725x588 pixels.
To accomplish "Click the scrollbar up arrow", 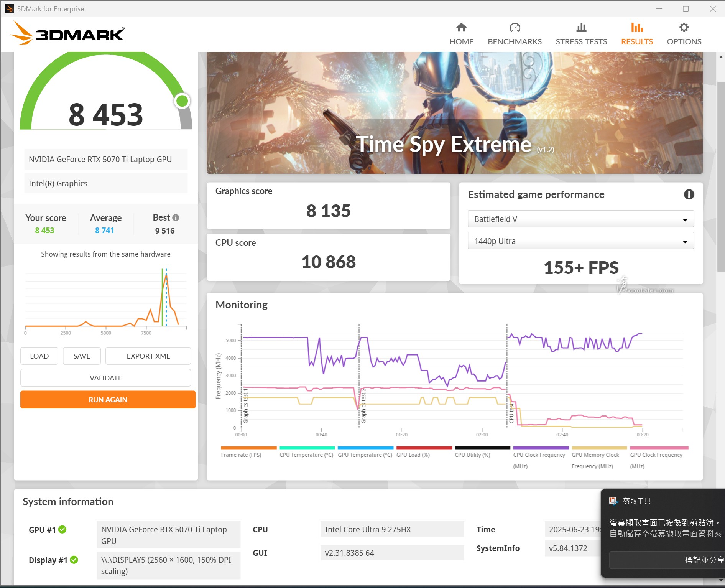I will [x=721, y=57].
